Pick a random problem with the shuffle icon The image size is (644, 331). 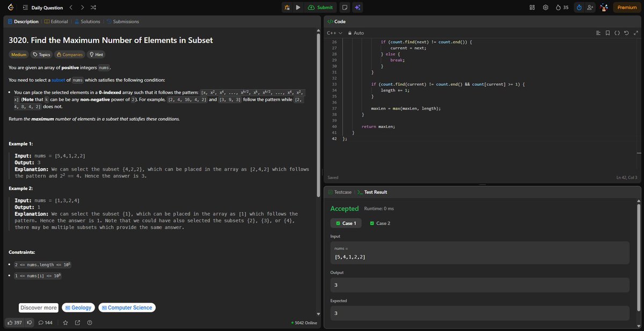[x=93, y=8]
